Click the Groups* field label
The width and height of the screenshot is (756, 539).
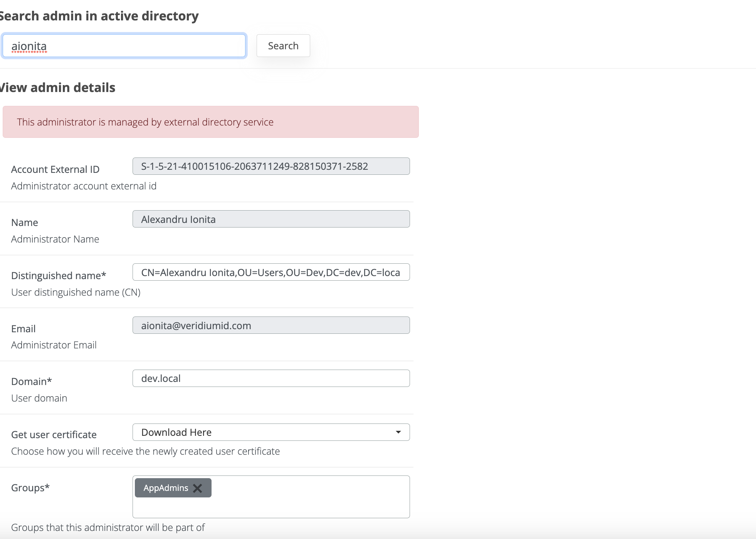click(x=30, y=488)
